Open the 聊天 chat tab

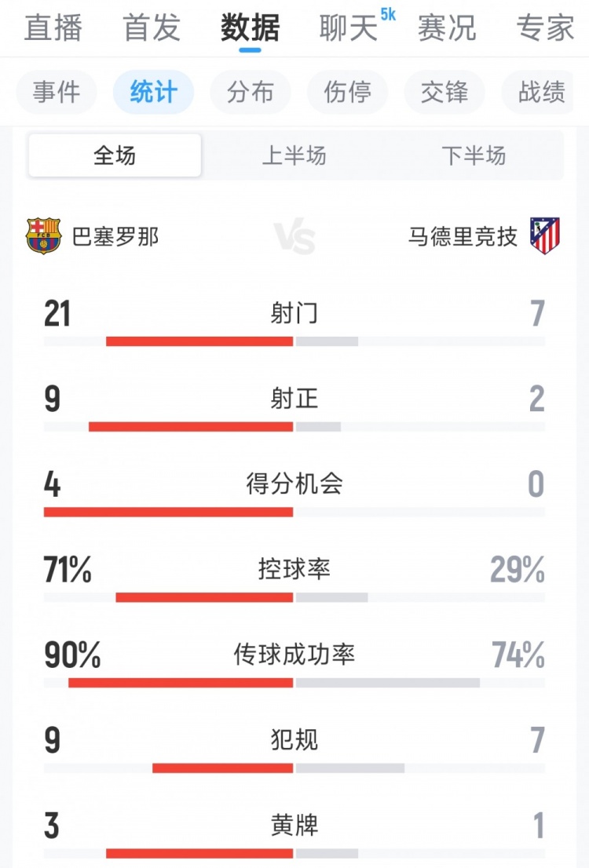click(349, 28)
